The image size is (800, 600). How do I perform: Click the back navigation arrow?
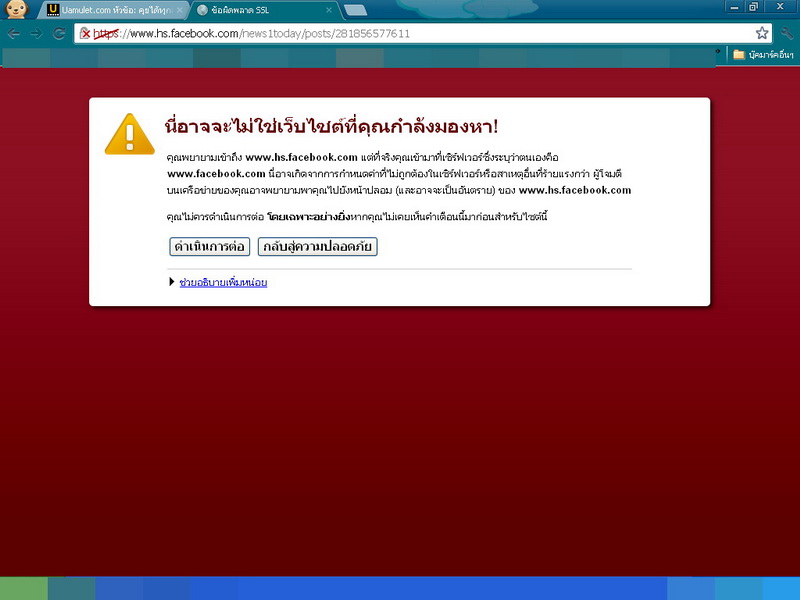pyautogui.click(x=14, y=33)
